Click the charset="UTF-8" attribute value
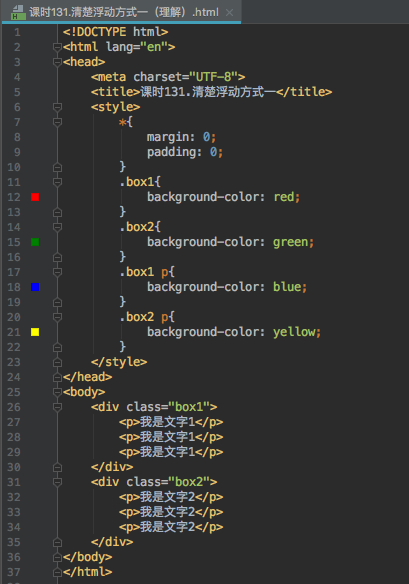This screenshot has width=409, height=584. click(x=213, y=77)
